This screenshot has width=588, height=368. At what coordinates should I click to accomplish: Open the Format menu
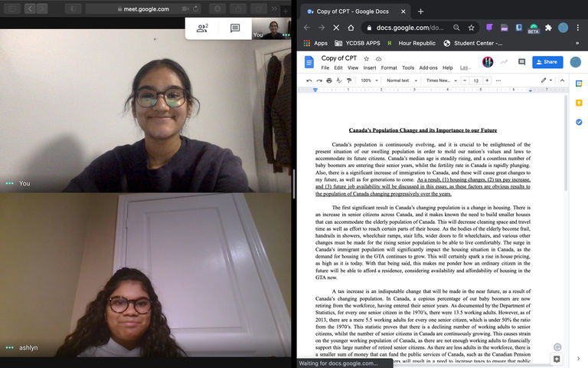click(389, 68)
